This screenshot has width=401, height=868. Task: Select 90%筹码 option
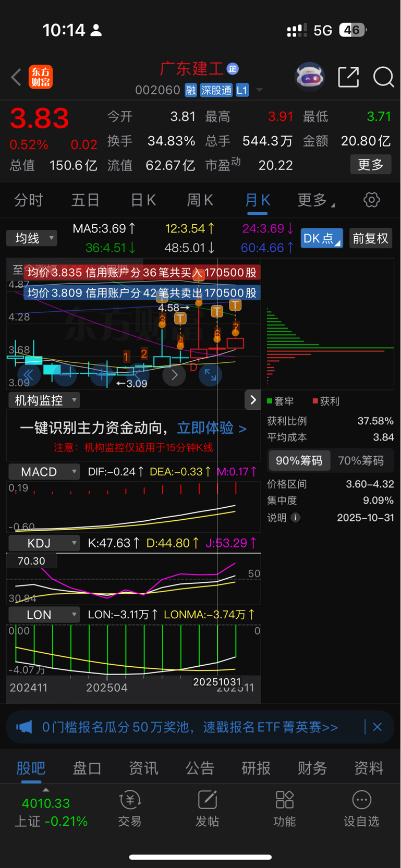pyautogui.click(x=299, y=460)
